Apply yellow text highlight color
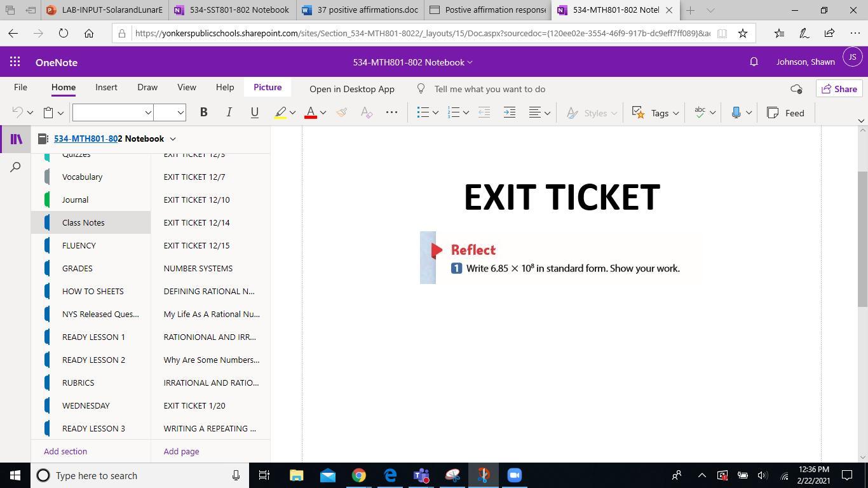Screen dimensions: 868x488 click(x=280, y=112)
